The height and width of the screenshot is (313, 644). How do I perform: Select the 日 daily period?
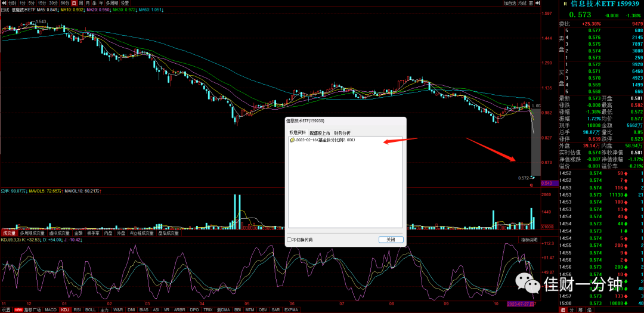[x=74, y=3]
